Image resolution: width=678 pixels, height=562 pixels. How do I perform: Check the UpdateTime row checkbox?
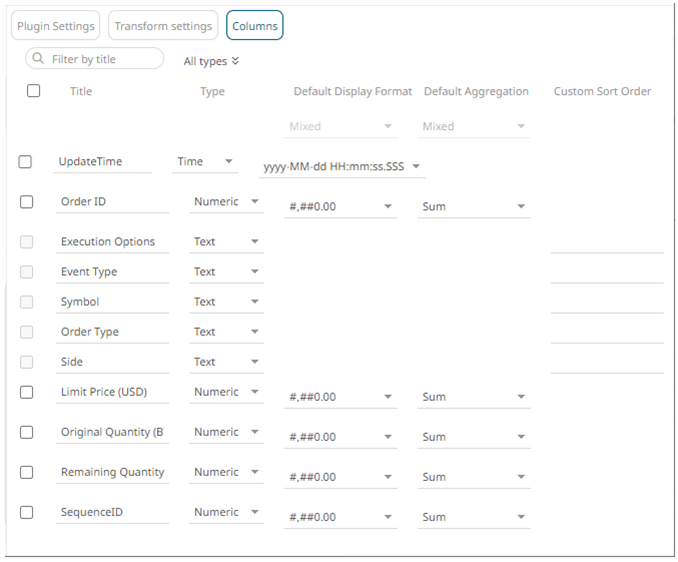[x=26, y=162]
